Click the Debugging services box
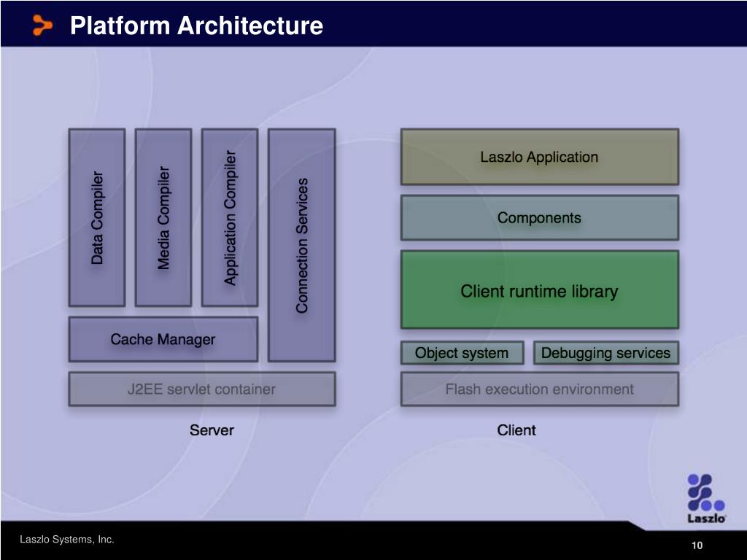The image size is (747, 560). pyautogui.click(x=606, y=353)
